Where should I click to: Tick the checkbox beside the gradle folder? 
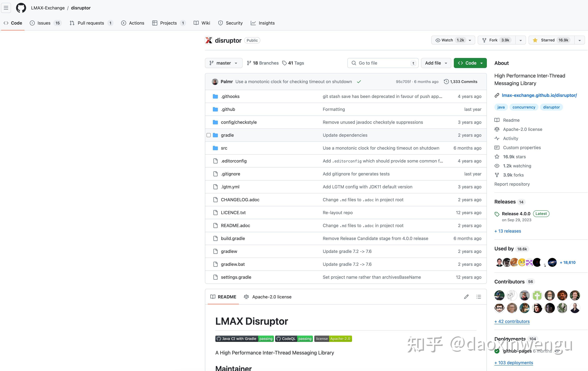(x=209, y=135)
